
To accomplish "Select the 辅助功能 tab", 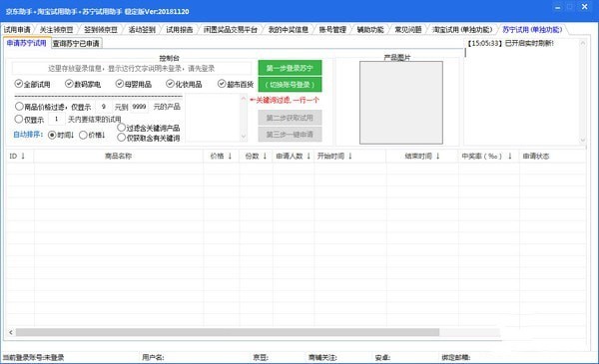I will pos(369,29).
